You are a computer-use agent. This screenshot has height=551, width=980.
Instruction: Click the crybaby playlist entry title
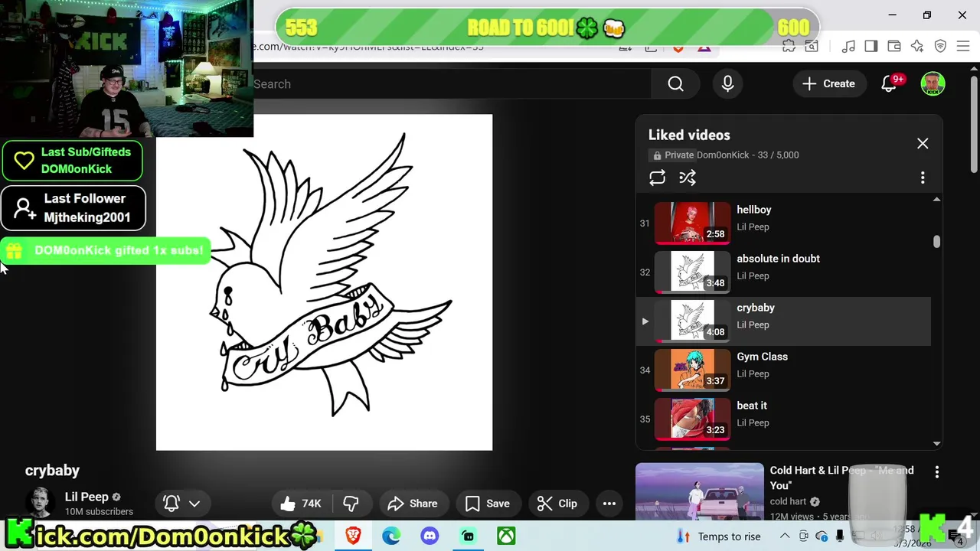[756, 308]
